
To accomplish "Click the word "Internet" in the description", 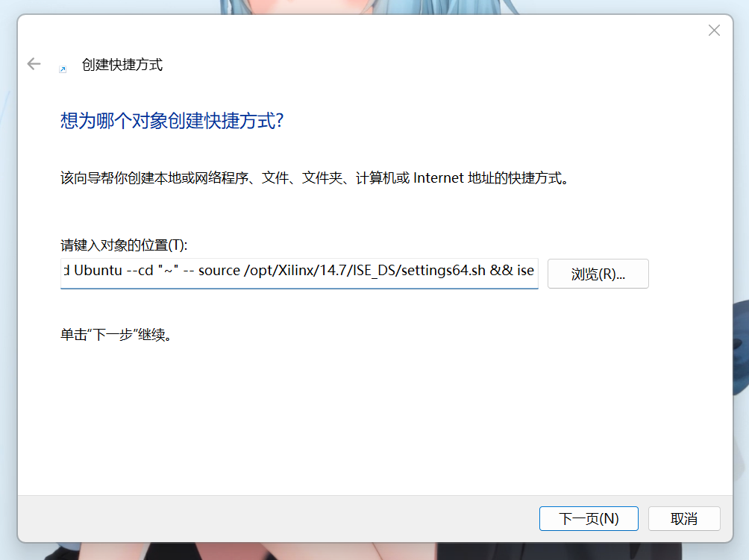I will [x=438, y=178].
